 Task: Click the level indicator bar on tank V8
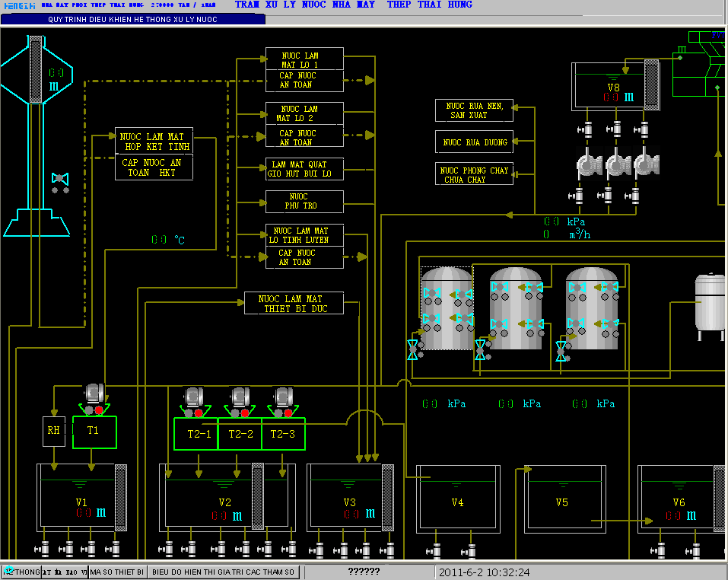(x=651, y=85)
